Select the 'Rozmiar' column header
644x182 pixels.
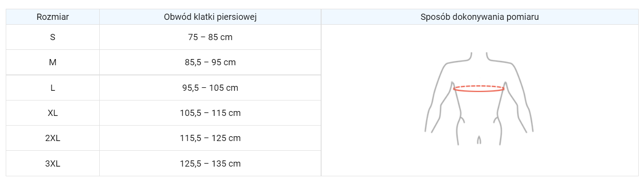tap(52, 17)
